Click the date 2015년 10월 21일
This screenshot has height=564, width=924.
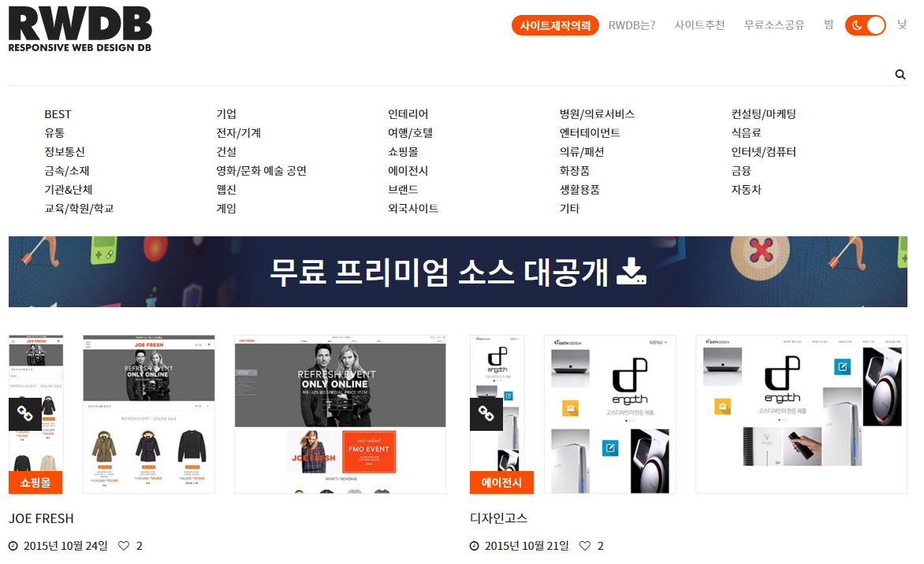coord(527,546)
